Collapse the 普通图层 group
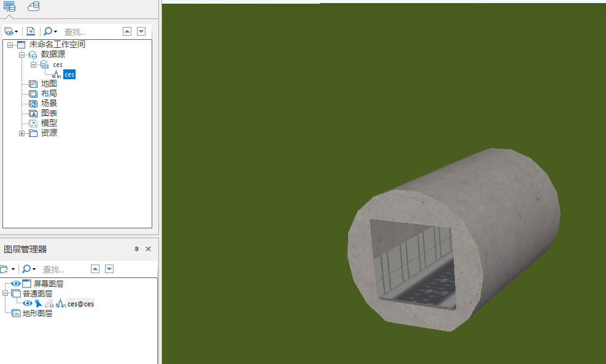 6,293
